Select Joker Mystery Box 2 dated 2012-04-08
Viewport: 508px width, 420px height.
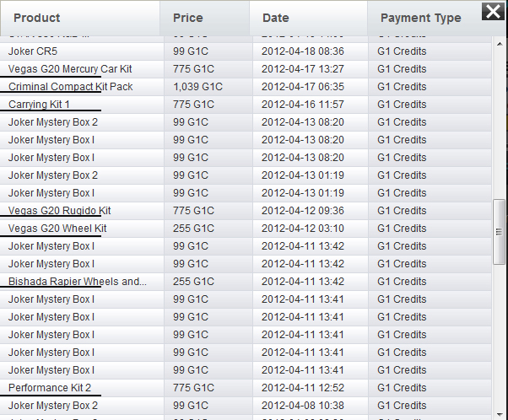[53, 406]
